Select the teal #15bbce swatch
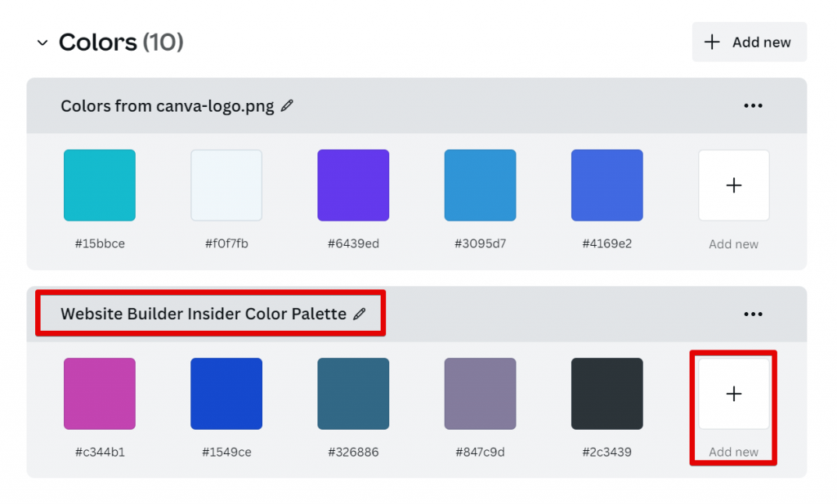This screenshot has height=504, width=837. (100, 185)
